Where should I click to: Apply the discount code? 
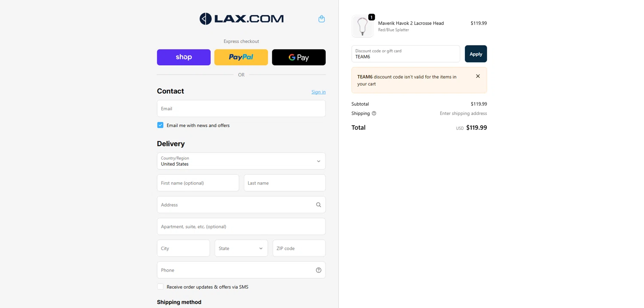(x=476, y=54)
